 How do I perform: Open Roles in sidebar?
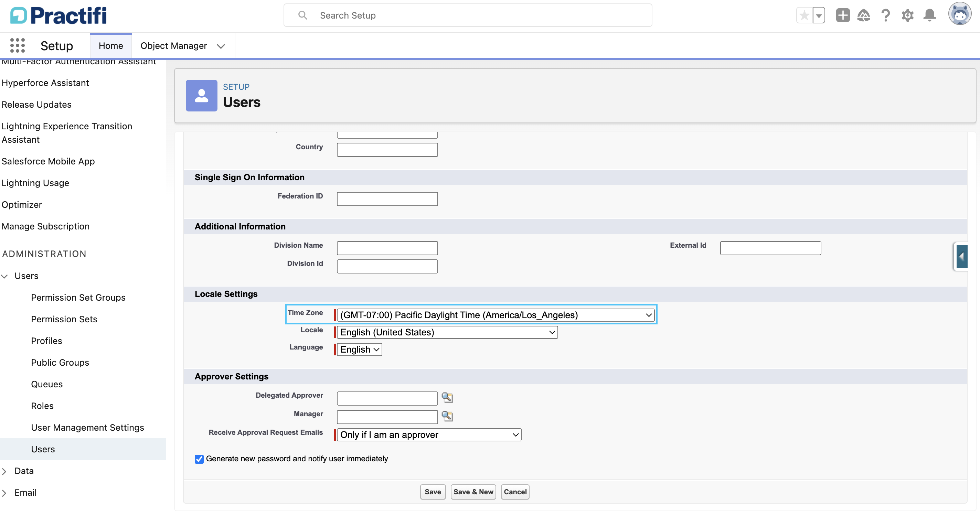42,406
